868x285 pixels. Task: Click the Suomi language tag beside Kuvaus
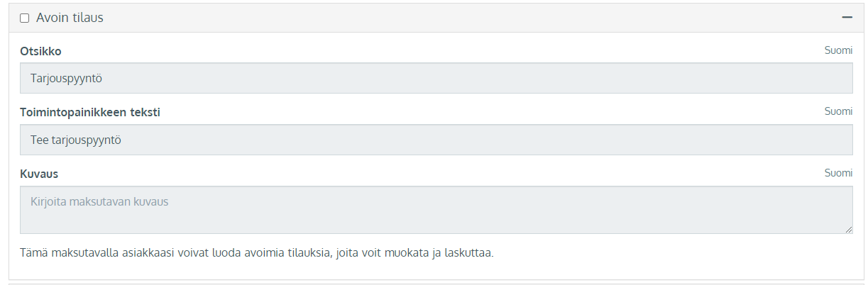point(838,174)
